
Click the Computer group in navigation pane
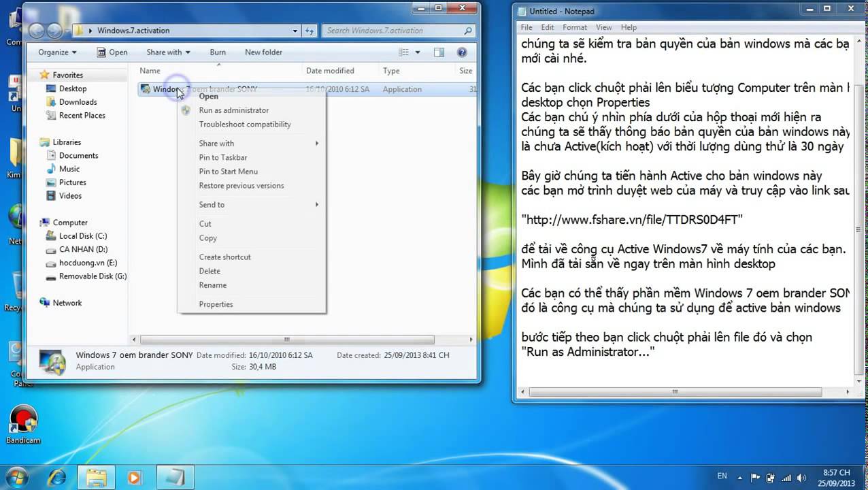[x=70, y=223]
